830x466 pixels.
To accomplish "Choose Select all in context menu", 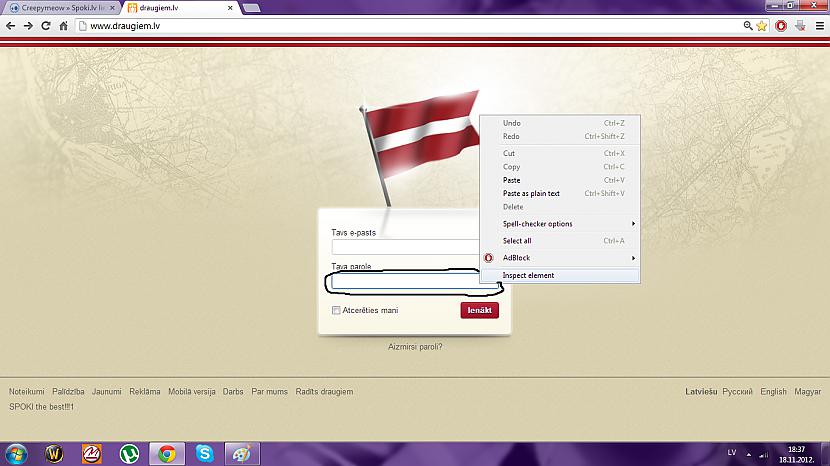I will [560, 240].
